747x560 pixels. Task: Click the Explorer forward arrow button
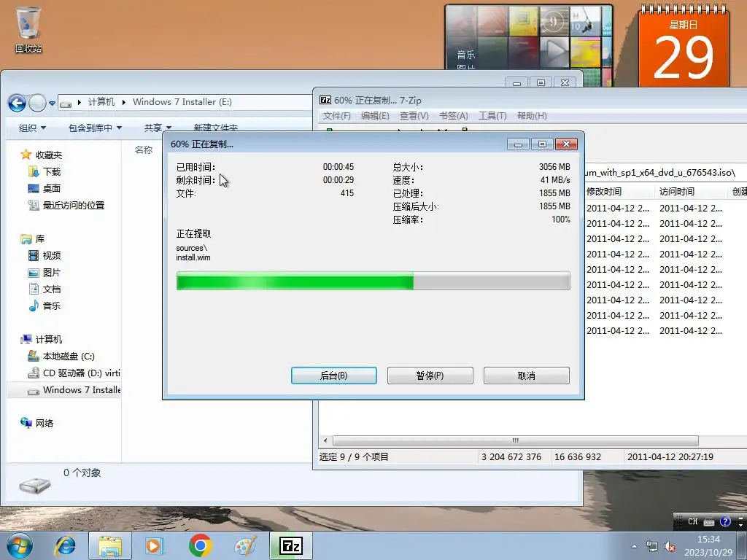[37, 102]
